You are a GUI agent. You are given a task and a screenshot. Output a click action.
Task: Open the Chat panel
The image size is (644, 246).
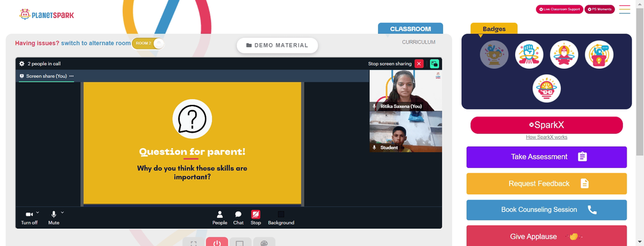point(238,218)
